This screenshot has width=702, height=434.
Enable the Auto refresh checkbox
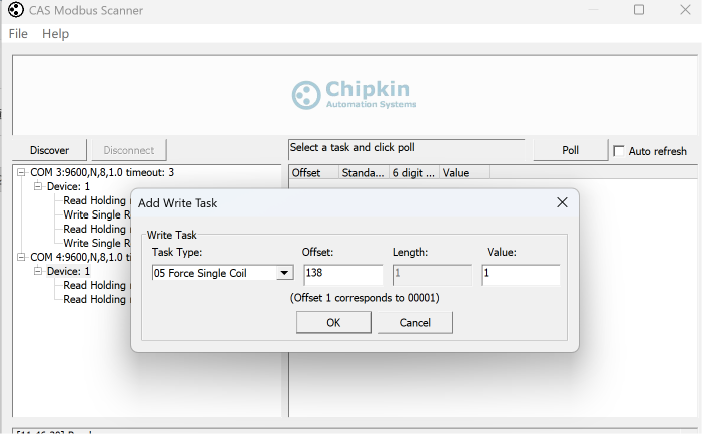pyautogui.click(x=619, y=151)
